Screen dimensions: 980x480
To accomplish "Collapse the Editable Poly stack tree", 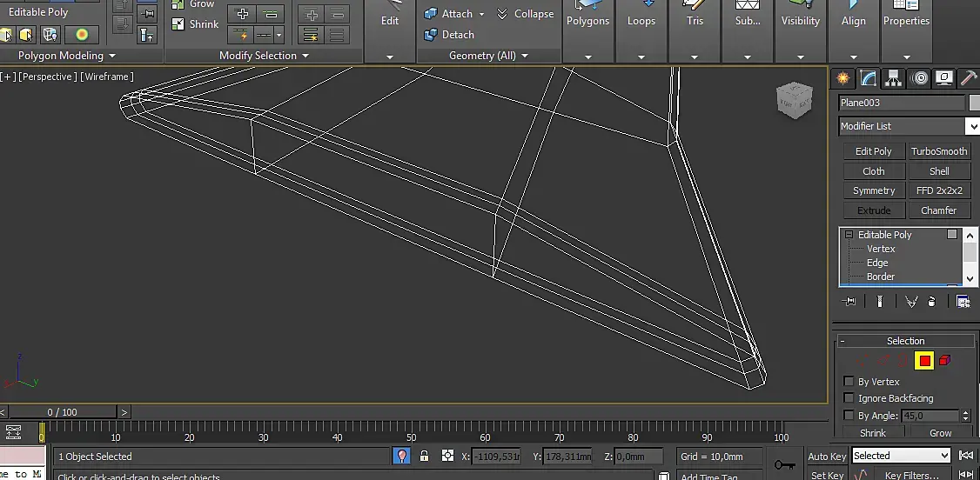I will (x=849, y=235).
